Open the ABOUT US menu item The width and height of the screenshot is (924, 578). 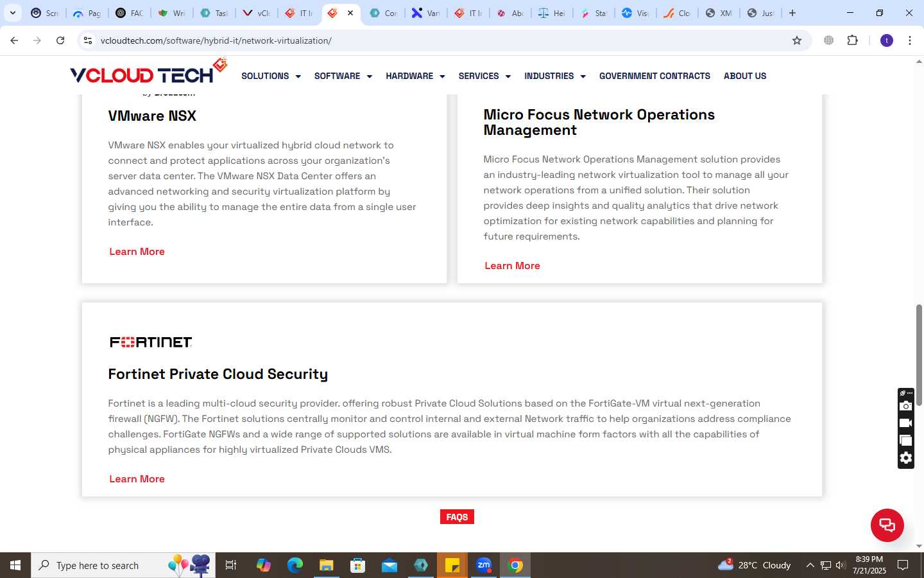tap(745, 76)
